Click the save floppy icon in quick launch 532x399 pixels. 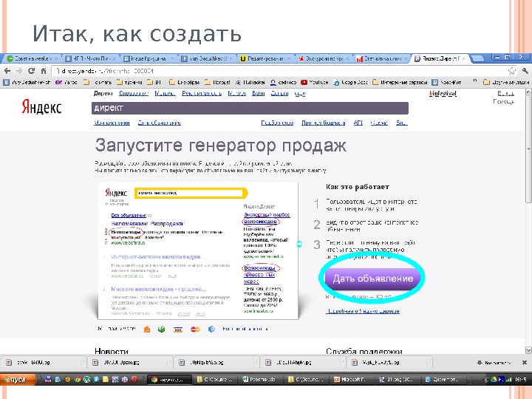click(48, 379)
